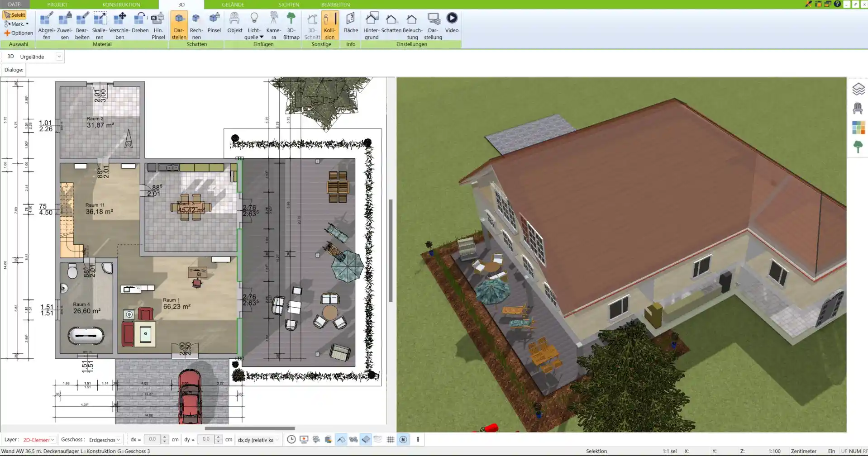Select the Drehen material tool
Viewport: 868px width, 456px height.
pos(140,23)
